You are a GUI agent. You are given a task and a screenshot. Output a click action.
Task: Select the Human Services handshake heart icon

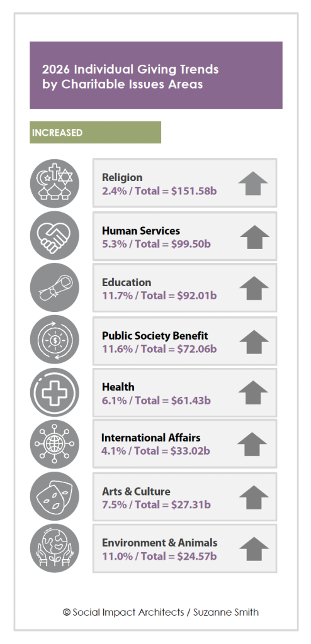(55, 235)
